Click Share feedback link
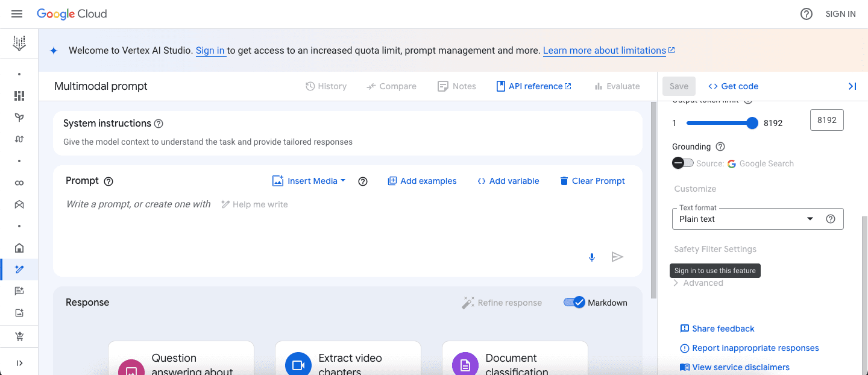Screen dimensions: 868x375 tap(717, 329)
